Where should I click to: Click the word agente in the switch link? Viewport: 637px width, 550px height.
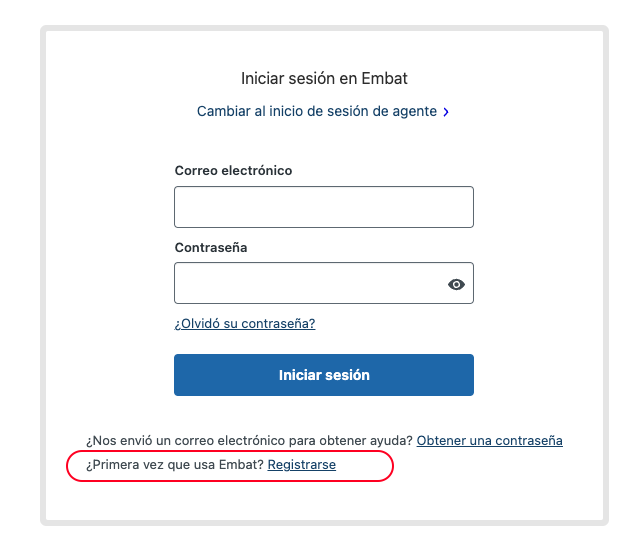[x=415, y=112]
